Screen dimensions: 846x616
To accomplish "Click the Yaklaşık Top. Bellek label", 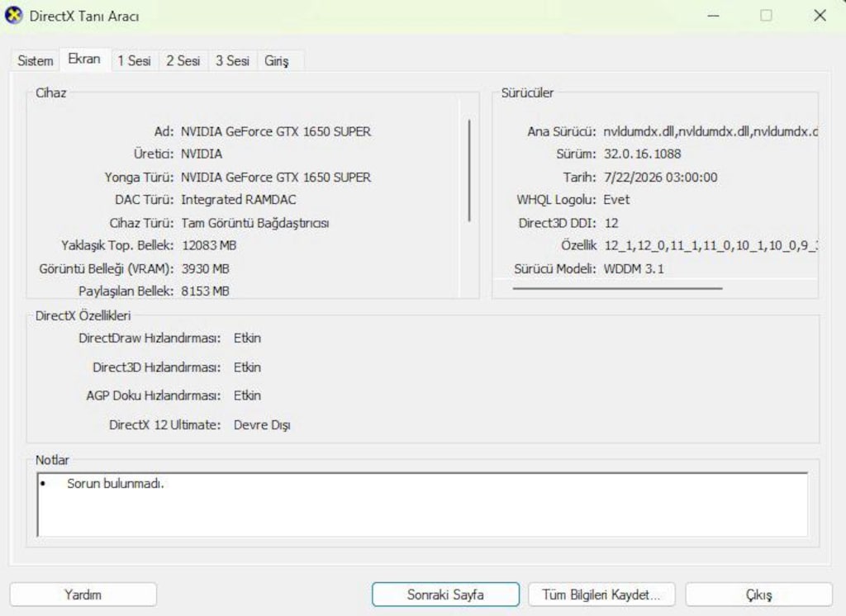I will coord(117,246).
